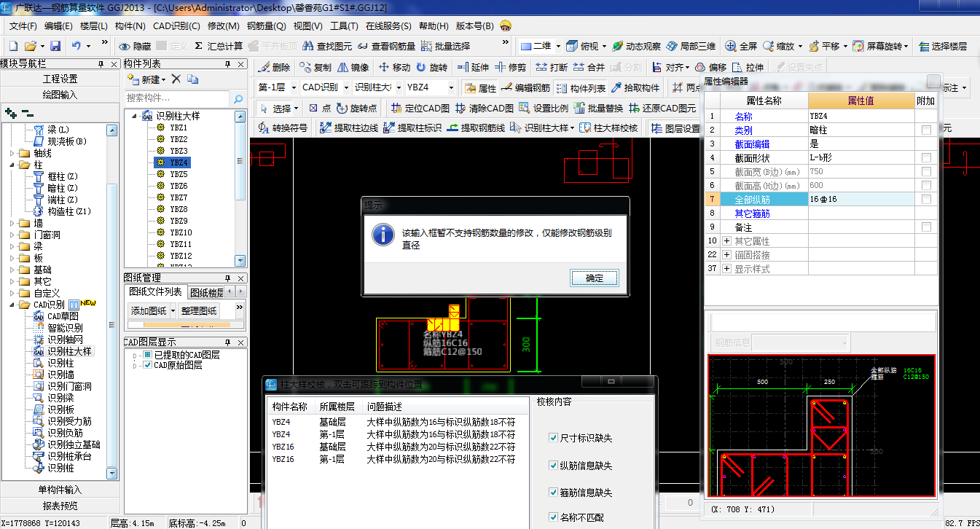
Task: Collapse the CAD识别 tree folder
Action: click(x=12, y=305)
